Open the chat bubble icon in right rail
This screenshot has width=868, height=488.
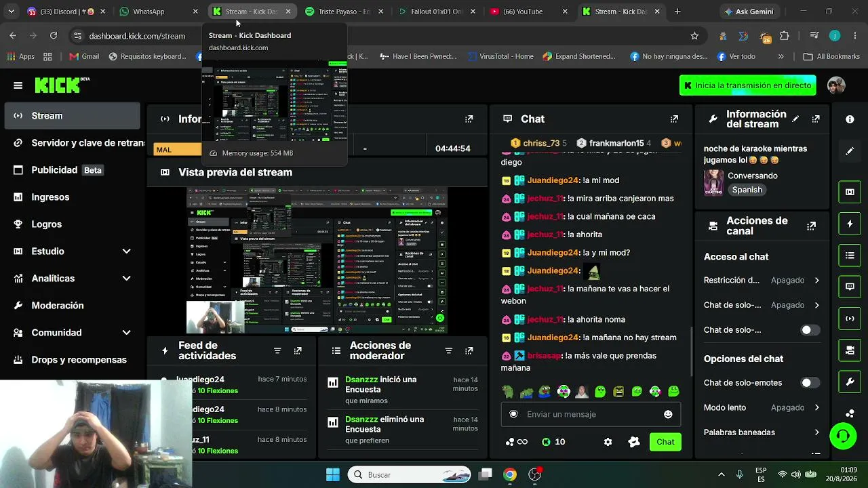pos(850,287)
